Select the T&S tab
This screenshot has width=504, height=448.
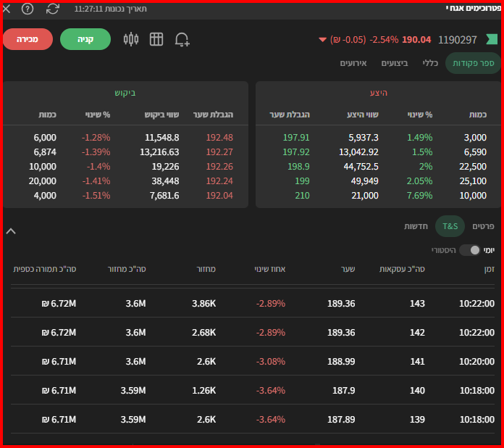click(450, 226)
